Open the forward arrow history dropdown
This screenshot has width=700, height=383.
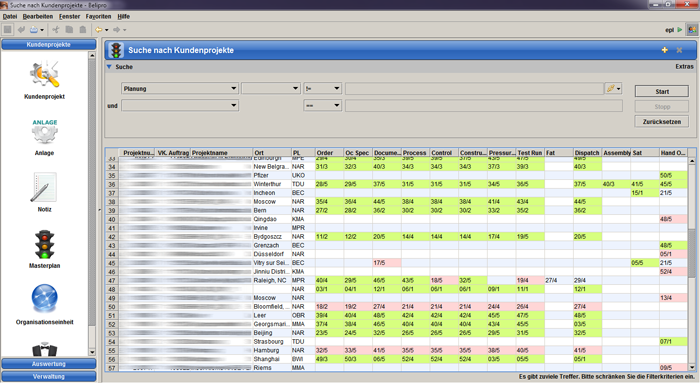125,30
